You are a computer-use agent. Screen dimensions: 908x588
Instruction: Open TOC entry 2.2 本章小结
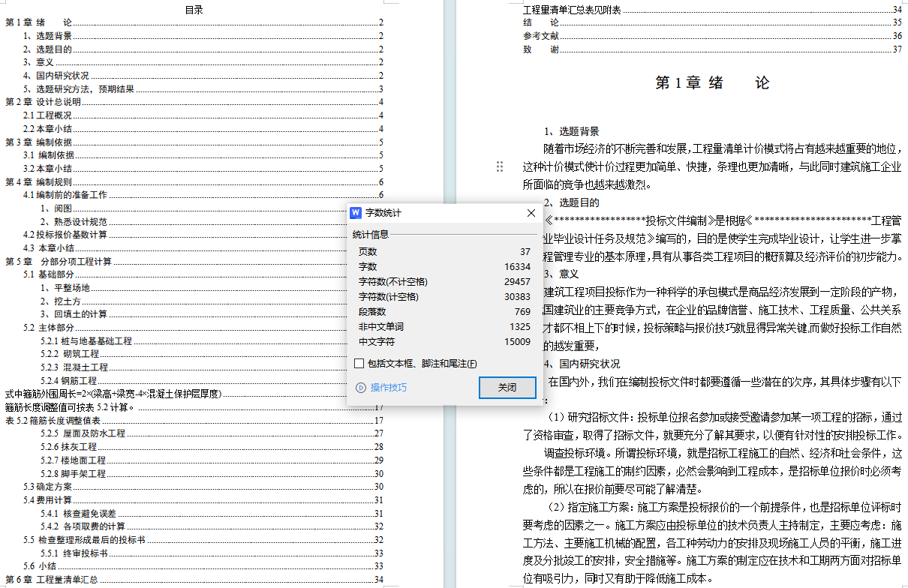pos(203,129)
